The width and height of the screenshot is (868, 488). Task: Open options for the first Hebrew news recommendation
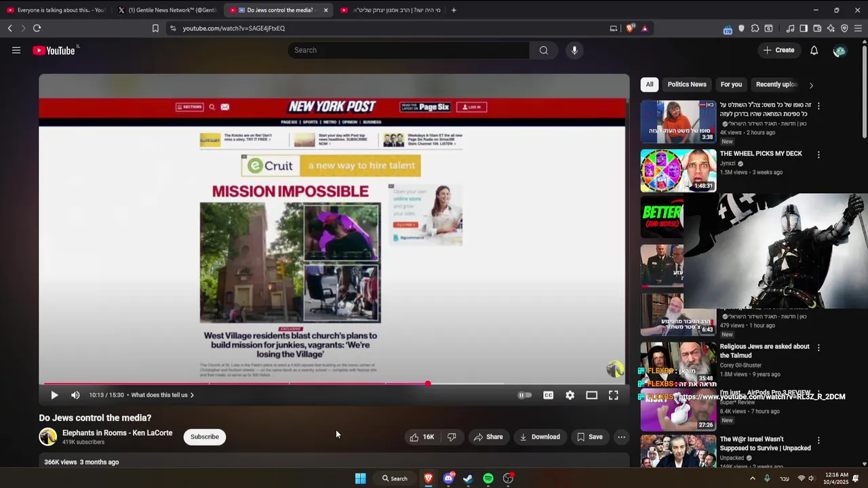pos(818,106)
